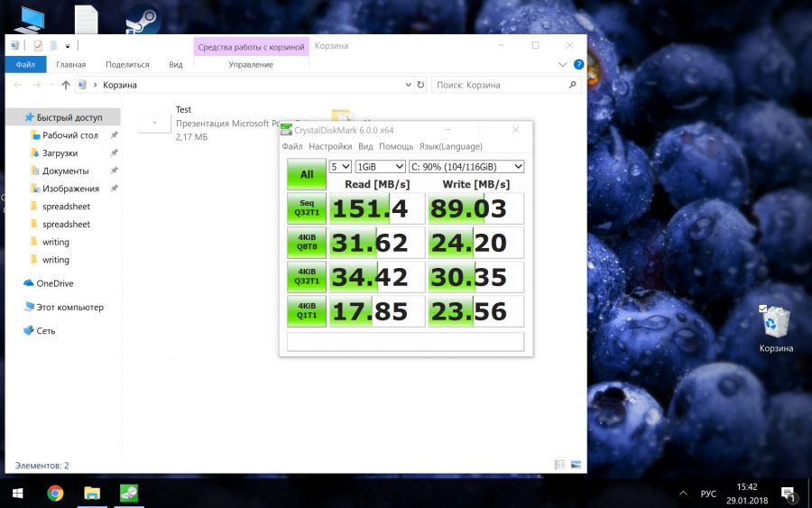The height and width of the screenshot is (508, 812).
Task: Start the 4KiB Q8T8 benchmark
Action: click(x=307, y=243)
